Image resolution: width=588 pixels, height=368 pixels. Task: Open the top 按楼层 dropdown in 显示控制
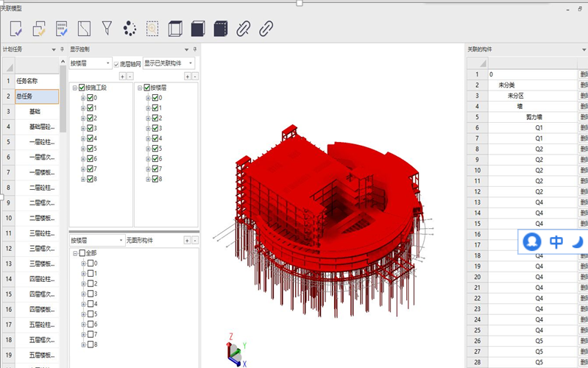(x=91, y=63)
